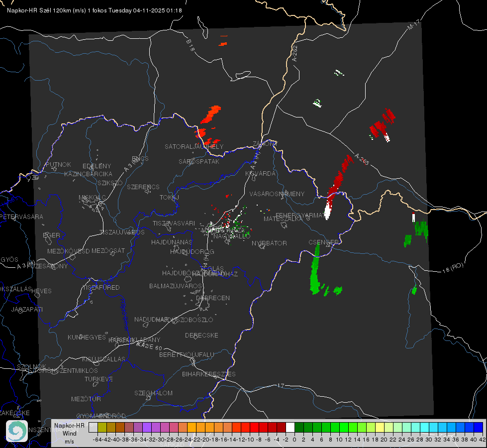
Task: Click the KAZINCBARCIKA city label
Action: 88,174
